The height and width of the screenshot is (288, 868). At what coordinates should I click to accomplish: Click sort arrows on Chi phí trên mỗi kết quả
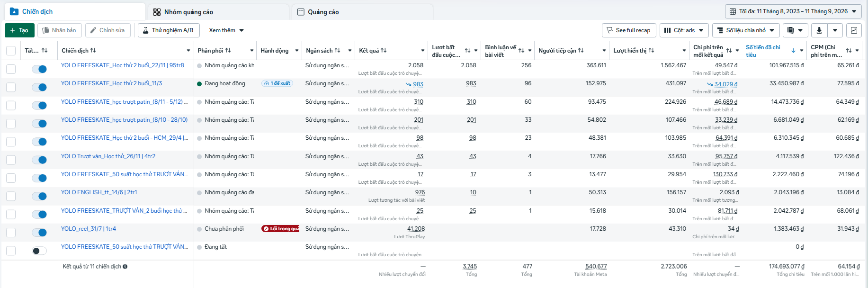[x=729, y=51]
